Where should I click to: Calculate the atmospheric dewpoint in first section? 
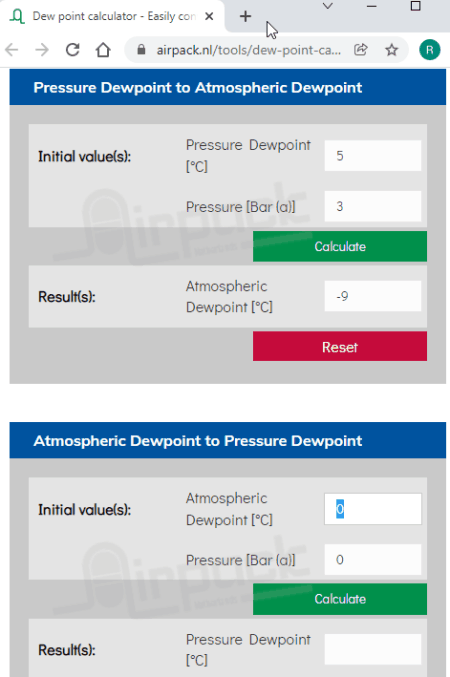point(340,247)
